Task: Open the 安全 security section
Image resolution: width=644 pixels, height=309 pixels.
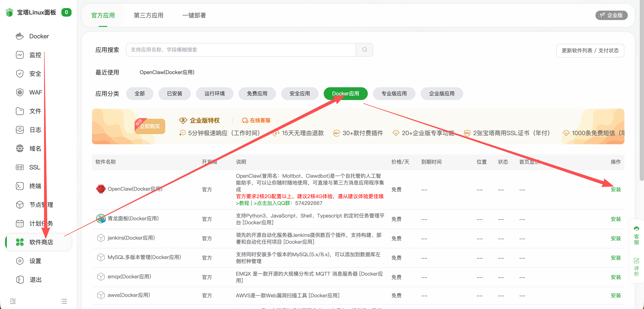Action: (x=35, y=73)
